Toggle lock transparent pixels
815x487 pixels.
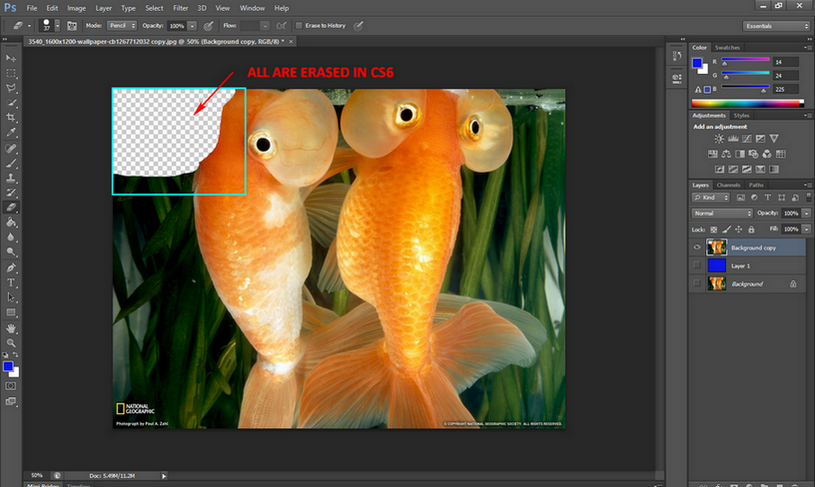714,229
